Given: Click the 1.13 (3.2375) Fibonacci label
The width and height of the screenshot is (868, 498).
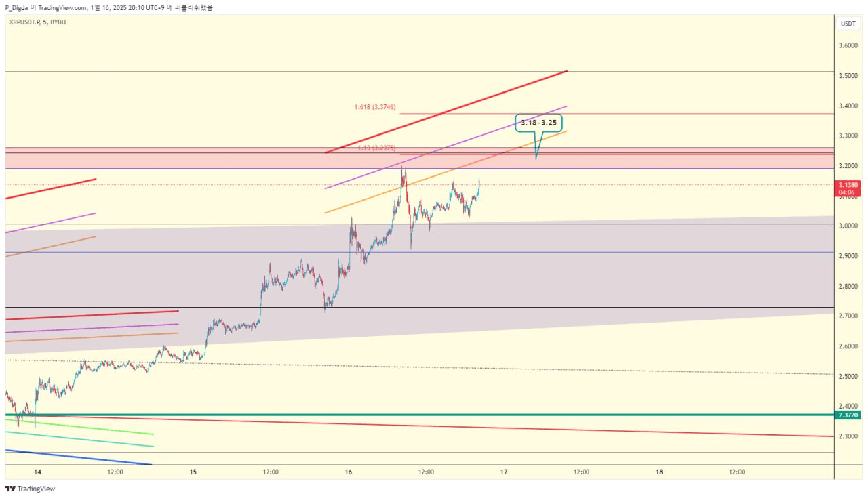Looking at the screenshot, I should point(377,148).
